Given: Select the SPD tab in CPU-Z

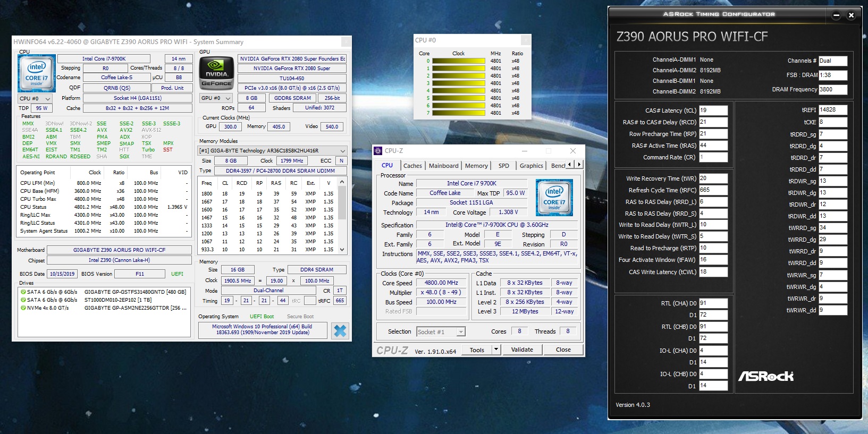Looking at the screenshot, I should pyautogui.click(x=504, y=166).
